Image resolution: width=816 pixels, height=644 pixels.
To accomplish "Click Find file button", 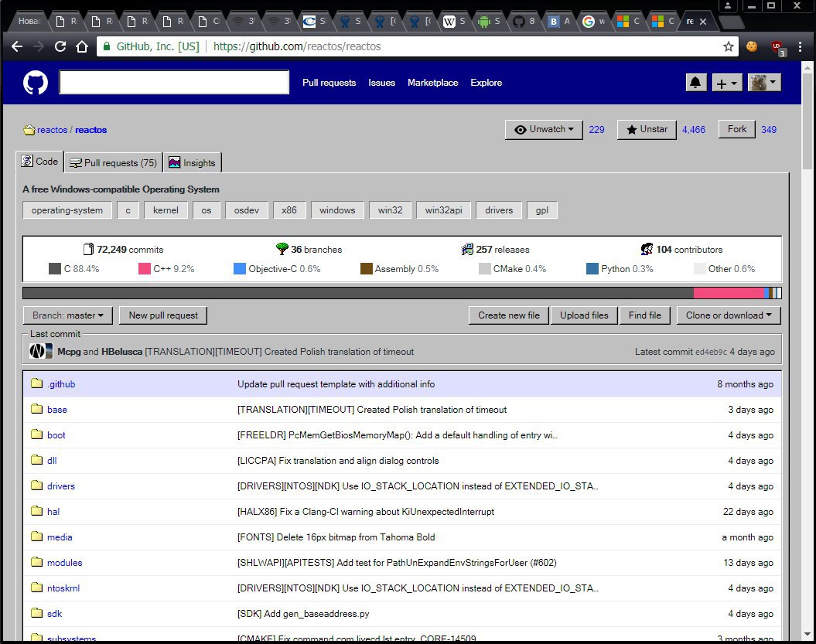I will (x=645, y=315).
